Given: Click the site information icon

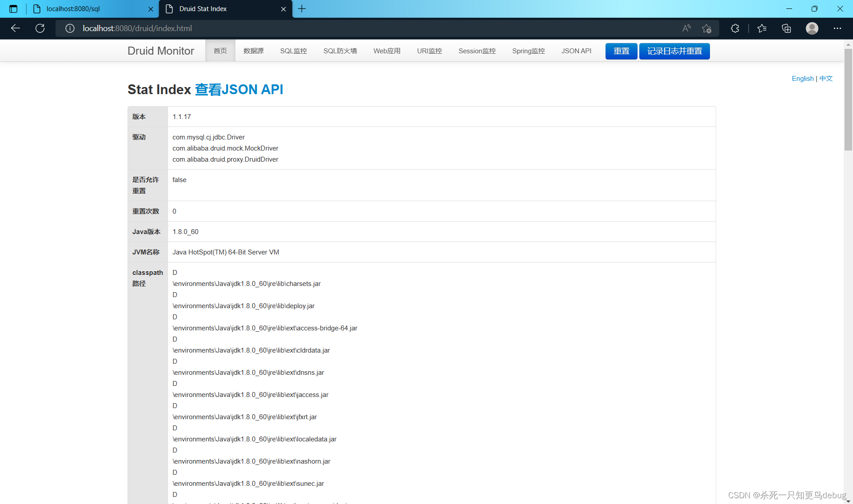Looking at the screenshot, I should click(x=70, y=28).
